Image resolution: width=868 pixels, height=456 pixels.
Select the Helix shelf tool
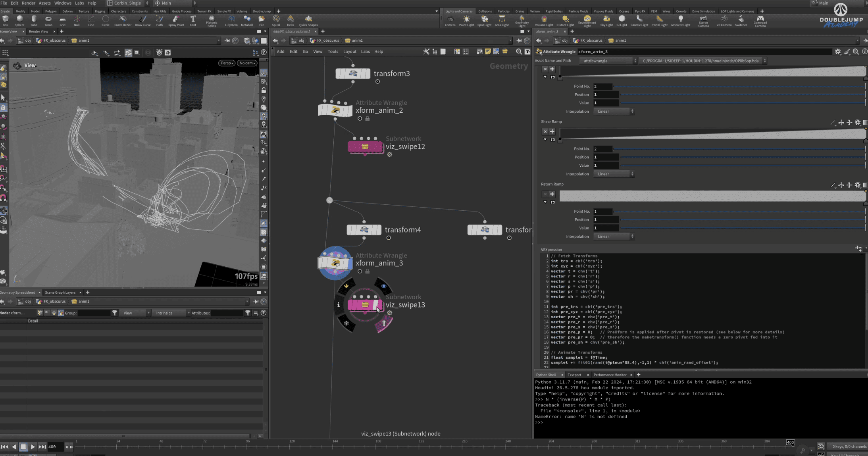coord(291,21)
